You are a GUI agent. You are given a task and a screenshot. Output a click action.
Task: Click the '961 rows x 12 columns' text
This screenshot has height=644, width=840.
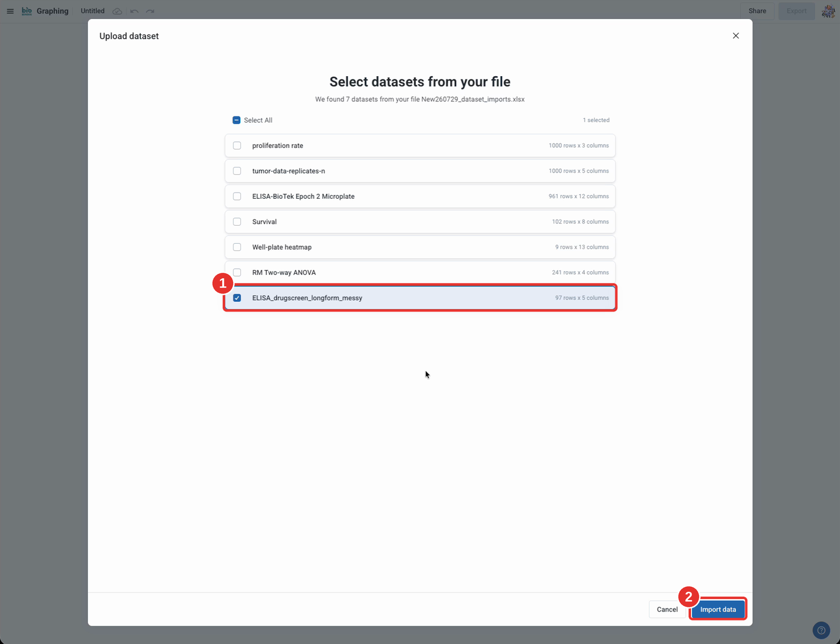tap(578, 197)
